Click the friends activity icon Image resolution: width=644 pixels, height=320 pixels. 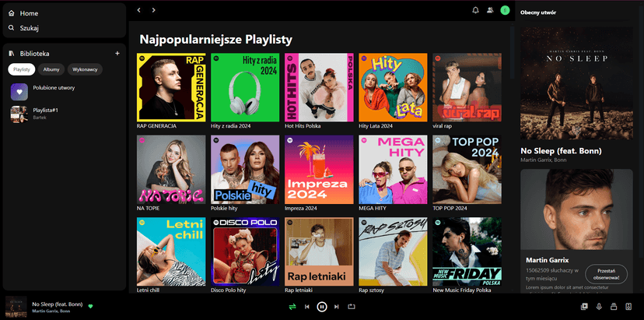click(490, 10)
